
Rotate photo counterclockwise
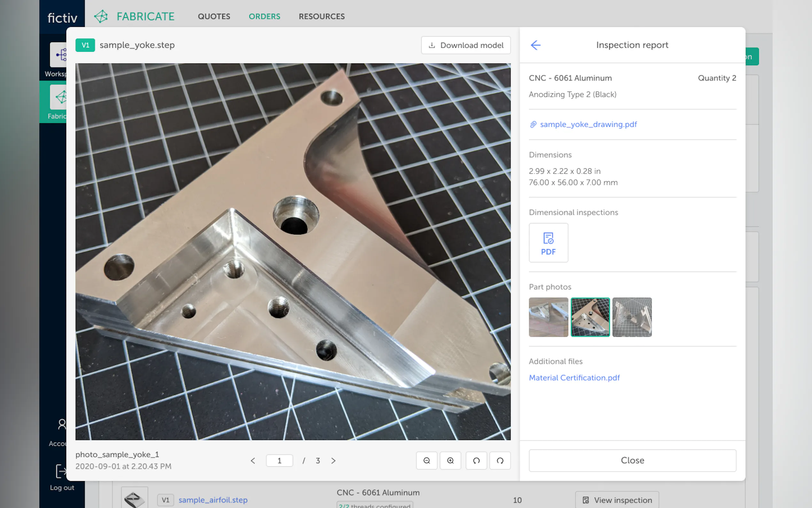tap(476, 460)
